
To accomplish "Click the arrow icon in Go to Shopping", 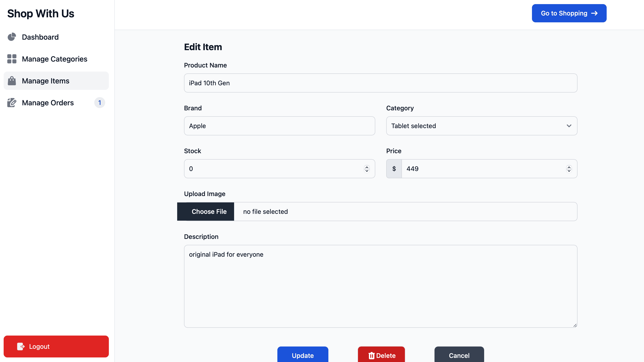I will (x=594, y=13).
